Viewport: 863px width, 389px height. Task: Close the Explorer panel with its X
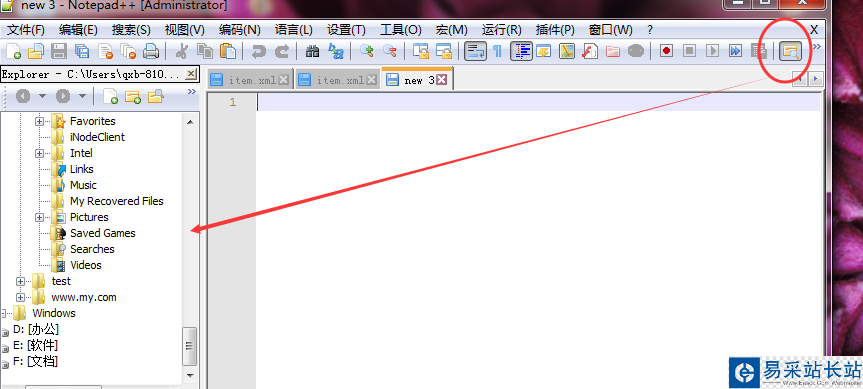190,73
